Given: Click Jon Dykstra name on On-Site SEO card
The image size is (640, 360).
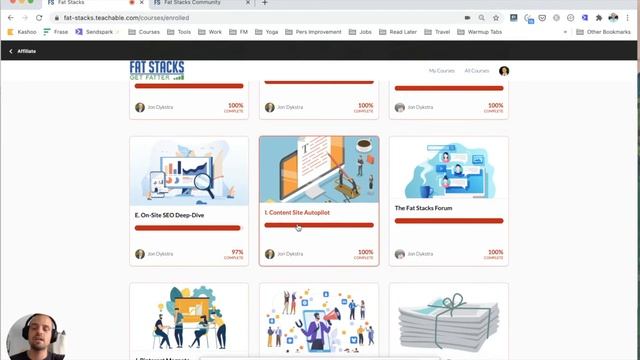Looking at the screenshot, I should (160, 254).
